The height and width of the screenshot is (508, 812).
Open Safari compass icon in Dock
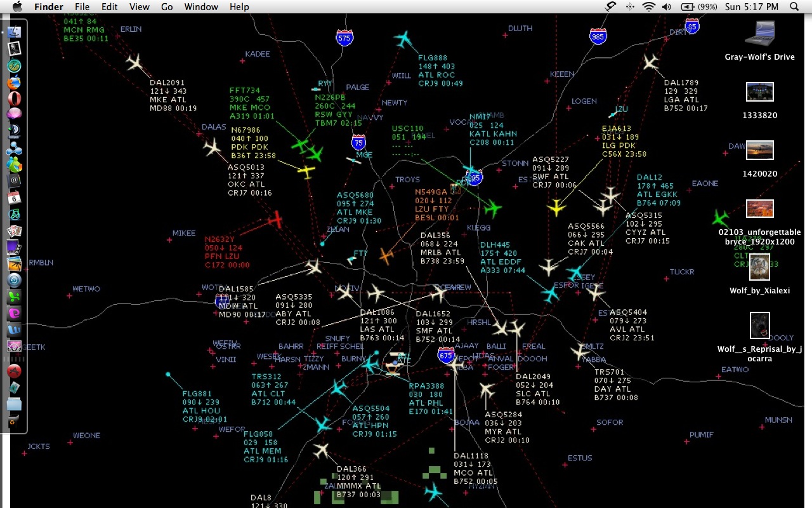[x=14, y=65]
